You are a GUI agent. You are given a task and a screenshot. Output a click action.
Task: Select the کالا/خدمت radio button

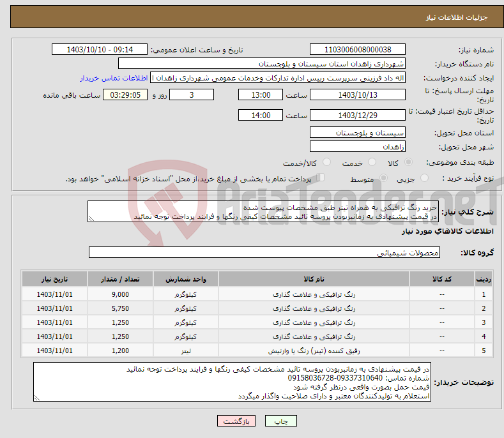tap(326, 162)
